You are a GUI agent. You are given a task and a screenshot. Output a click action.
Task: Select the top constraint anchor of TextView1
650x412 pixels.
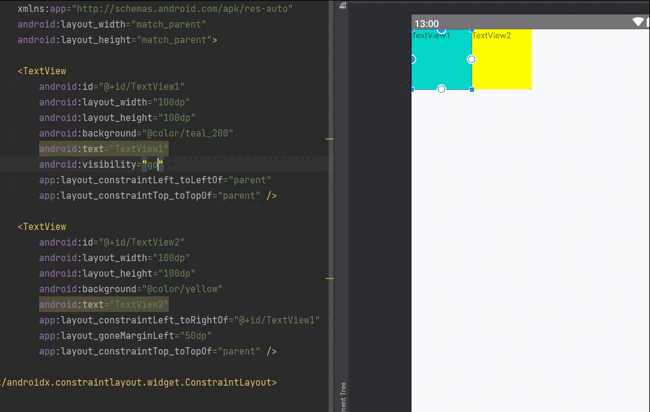pos(441,30)
